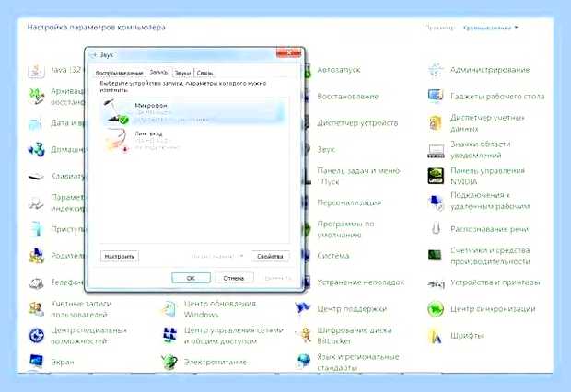Open Speech Recognition microphone icon
This screenshot has height=392, width=571.
(x=437, y=229)
